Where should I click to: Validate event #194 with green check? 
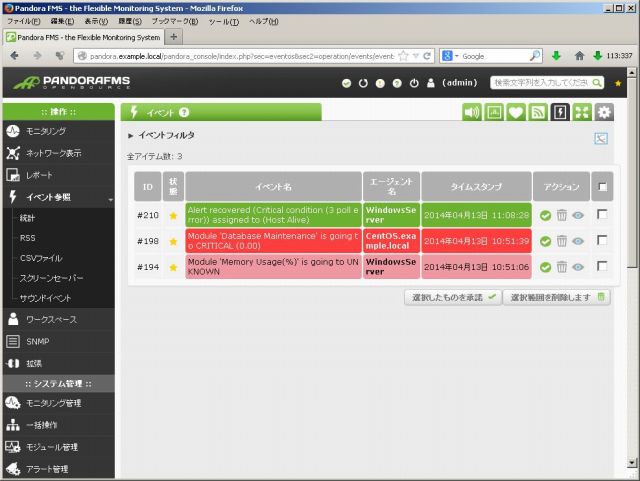pos(545,267)
